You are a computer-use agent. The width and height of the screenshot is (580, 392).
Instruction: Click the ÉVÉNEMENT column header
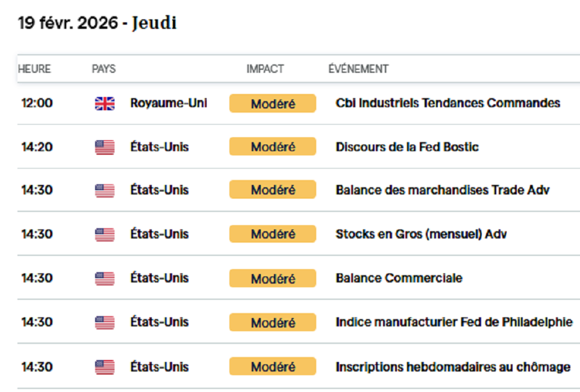358,69
